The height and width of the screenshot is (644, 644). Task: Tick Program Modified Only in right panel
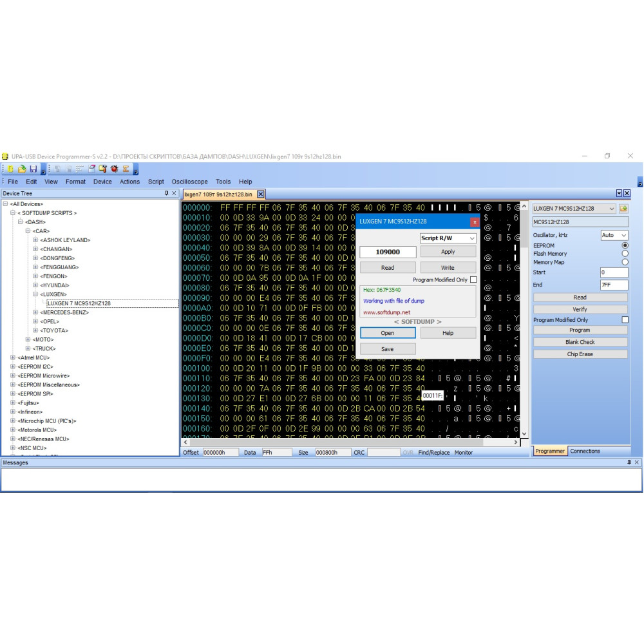tap(625, 319)
